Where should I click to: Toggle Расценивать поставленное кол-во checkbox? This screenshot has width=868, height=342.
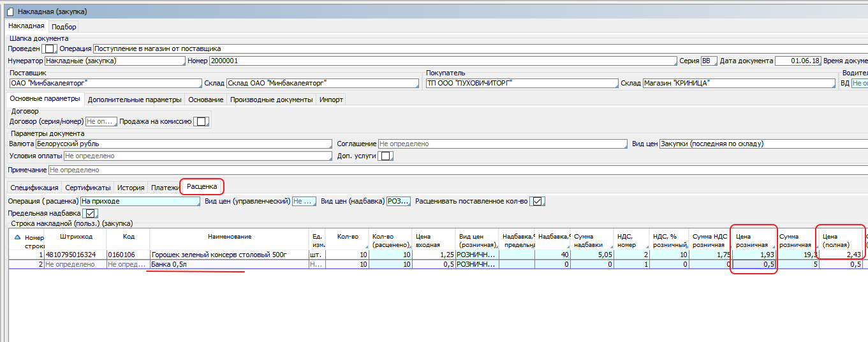point(538,201)
